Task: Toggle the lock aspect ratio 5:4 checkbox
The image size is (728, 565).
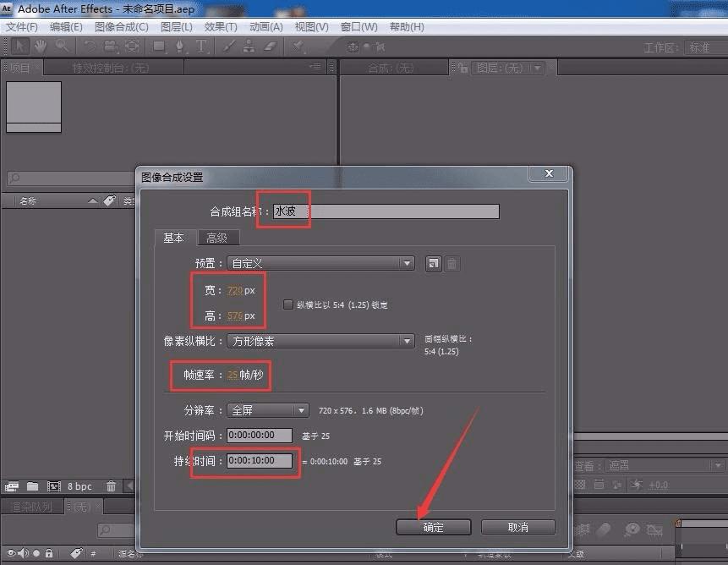Action: (287, 304)
